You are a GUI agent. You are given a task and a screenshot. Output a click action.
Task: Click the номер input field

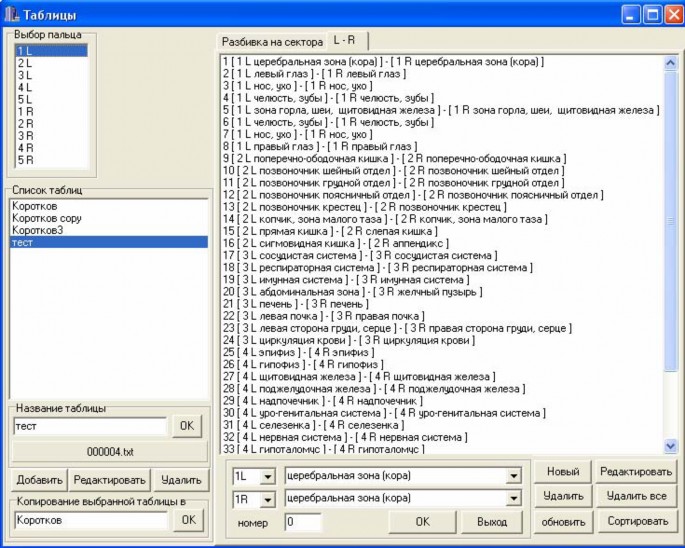(303, 522)
